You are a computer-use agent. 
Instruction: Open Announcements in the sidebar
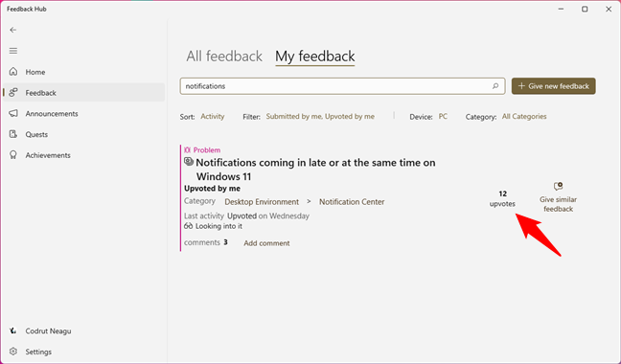click(83, 114)
